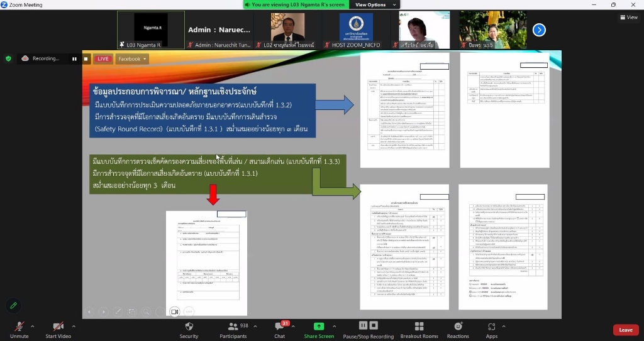The image size is (644, 341).
Task: Open more slideshow options (three dots)
Action: coord(189,312)
